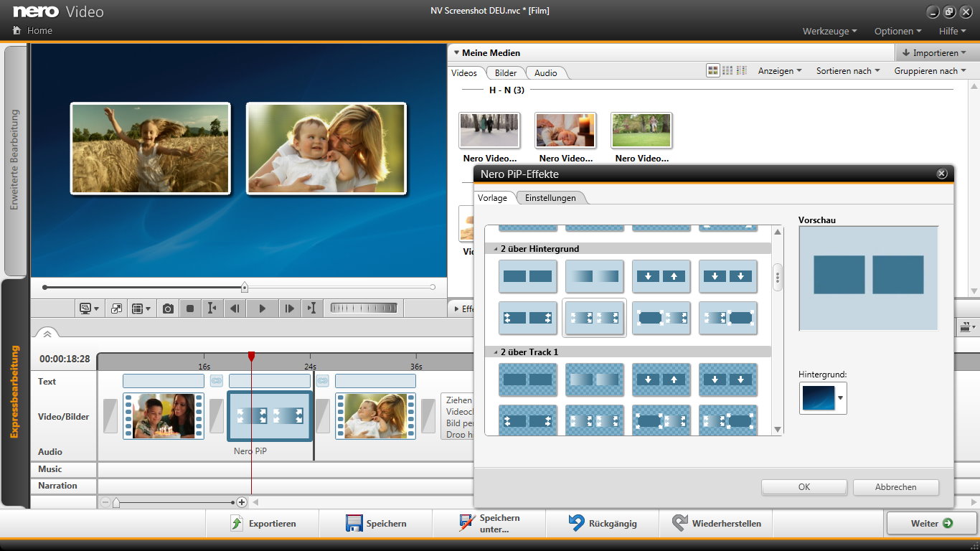This screenshot has width=980, height=551.
Task: Open the Bilder media tab
Action: click(506, 73)
